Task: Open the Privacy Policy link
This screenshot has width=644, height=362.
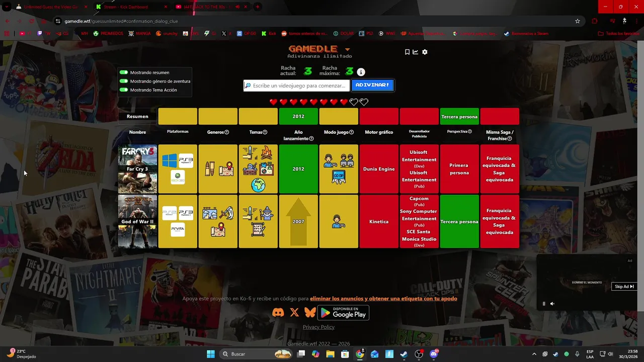Action: pyautogui.click(x=318, y=327)
